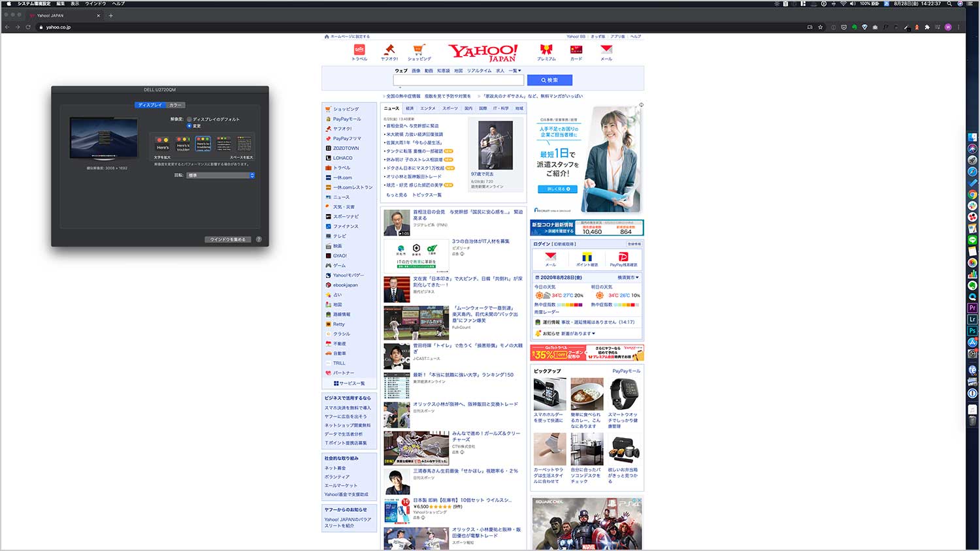The width and height of the screenshot is (980, 551).
Task: Open the Card icon in Yahoo header
Action: coord(576,50)
